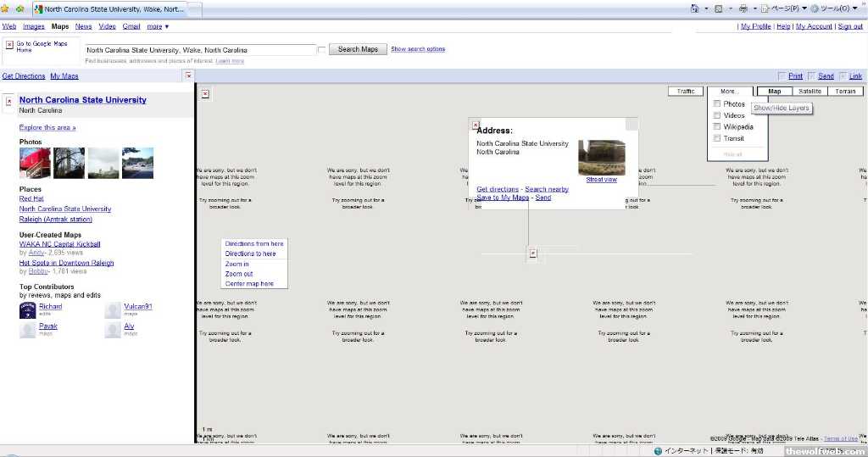Switch to the Satellite map view
The width and height of the screenshot is (868, 457).
pyautogui.click(x=810, y=92)
